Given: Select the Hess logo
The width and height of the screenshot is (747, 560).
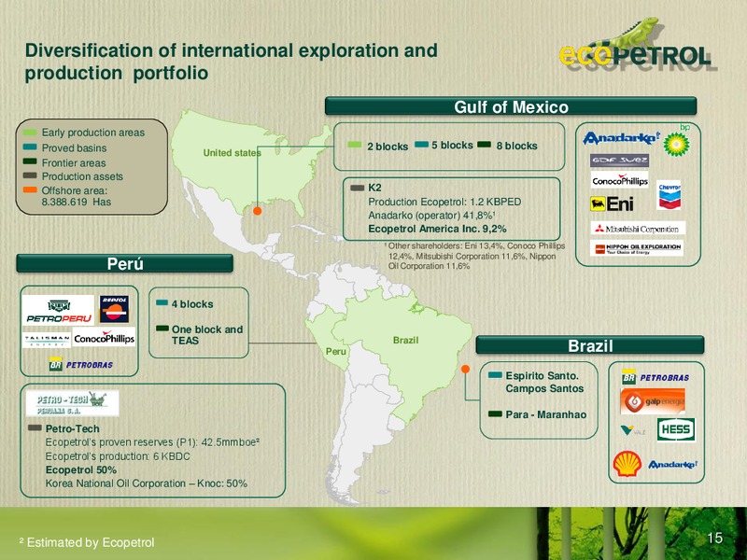Looking at the screenshot, I should point(676,430).
